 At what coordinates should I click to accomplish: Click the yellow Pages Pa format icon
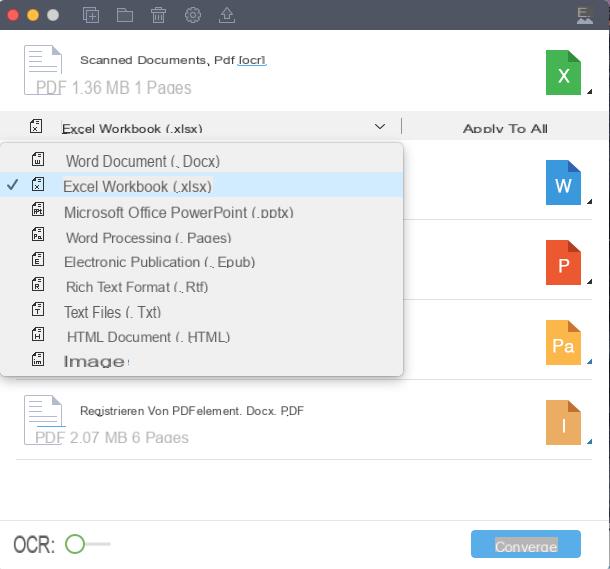click(x=563, y=343)
